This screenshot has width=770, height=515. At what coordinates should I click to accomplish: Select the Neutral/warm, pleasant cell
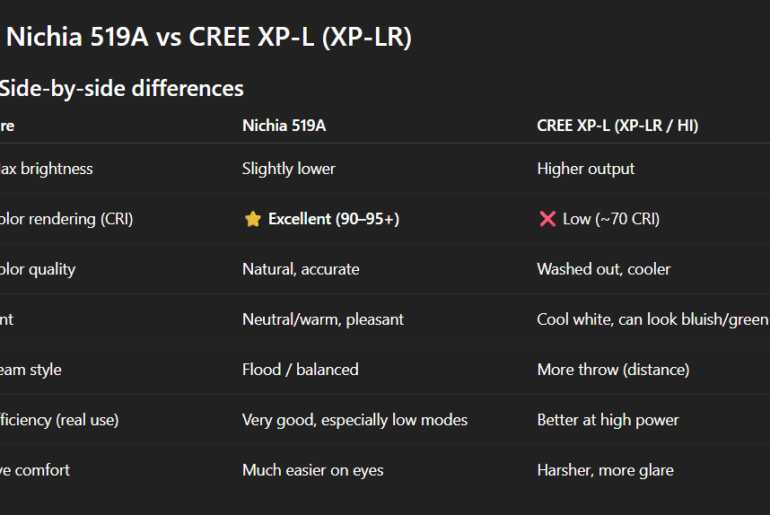(x=322, y=319)
